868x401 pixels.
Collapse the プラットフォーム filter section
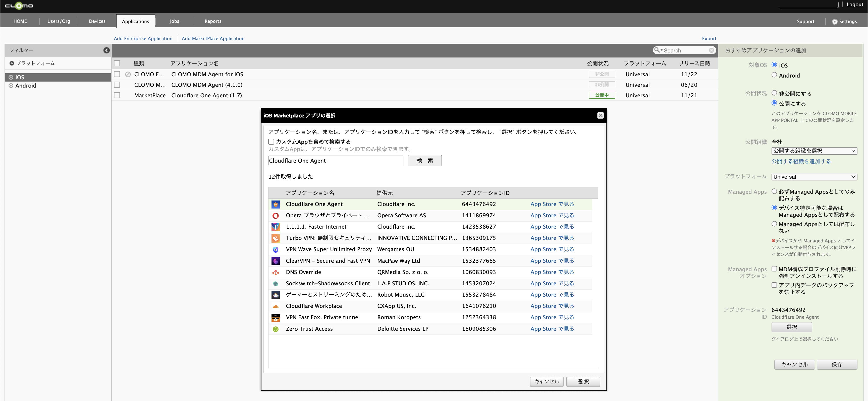[12, 63]
